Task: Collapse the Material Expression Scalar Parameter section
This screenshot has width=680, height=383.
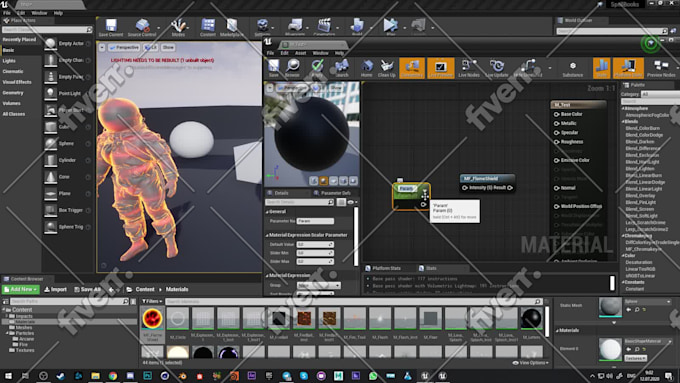Action: (x=267, y=235)
